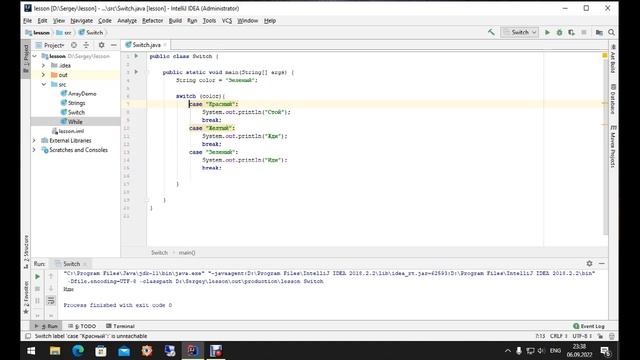
Task: Expand the out folder
Action: pyautogui.click(x=43, y=75)
